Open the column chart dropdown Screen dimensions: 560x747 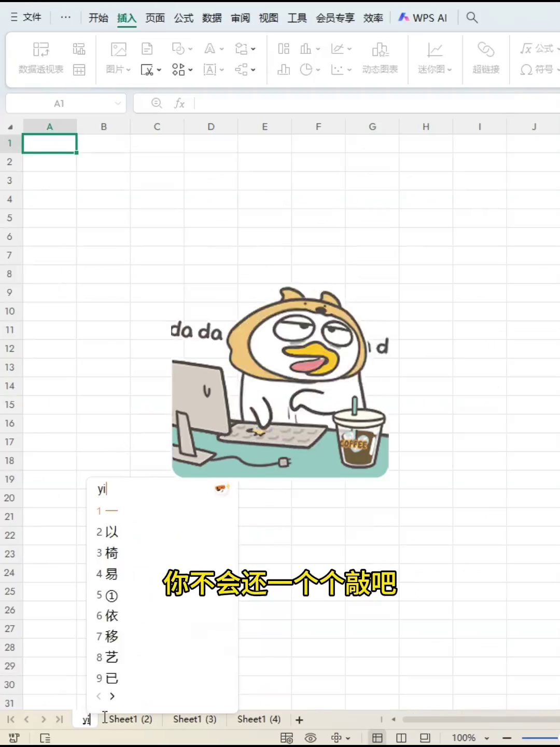(x=310, y=49)
